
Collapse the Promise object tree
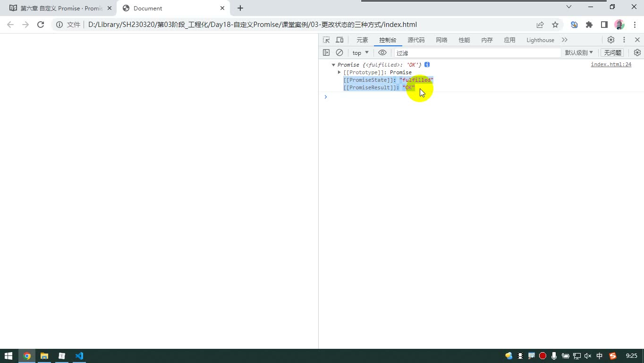(x=333, y=65)
